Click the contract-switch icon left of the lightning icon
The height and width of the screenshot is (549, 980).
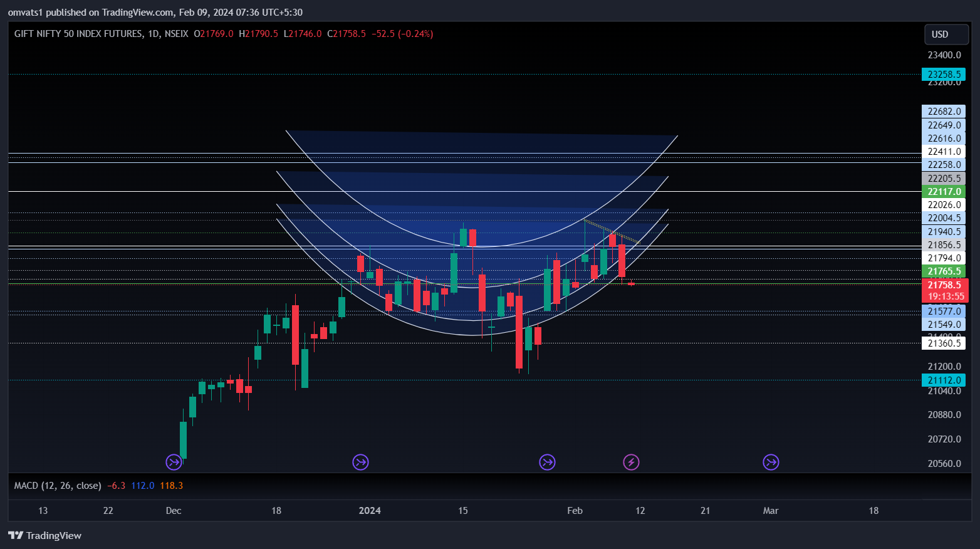pyautogui.click(x=547, y=463)
